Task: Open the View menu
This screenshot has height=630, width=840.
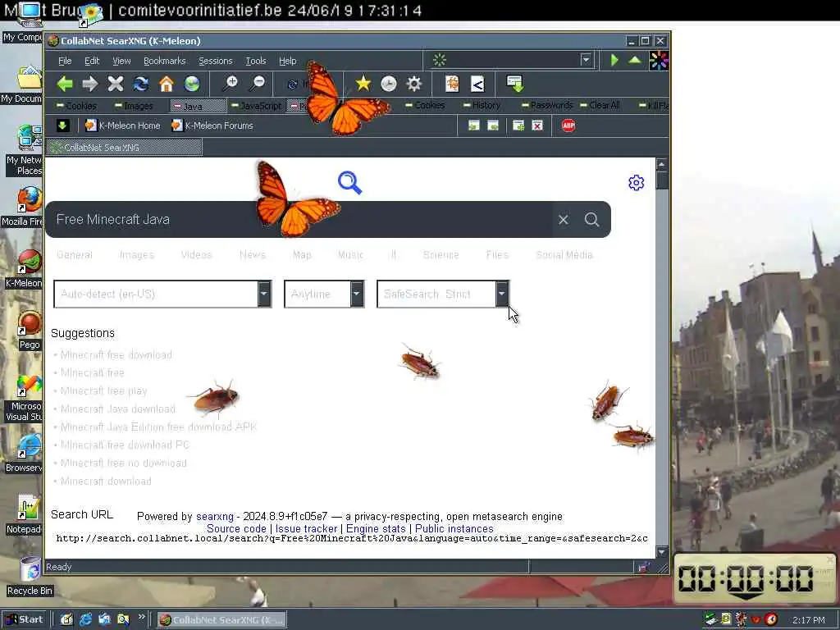Action: tap(121, 61)
